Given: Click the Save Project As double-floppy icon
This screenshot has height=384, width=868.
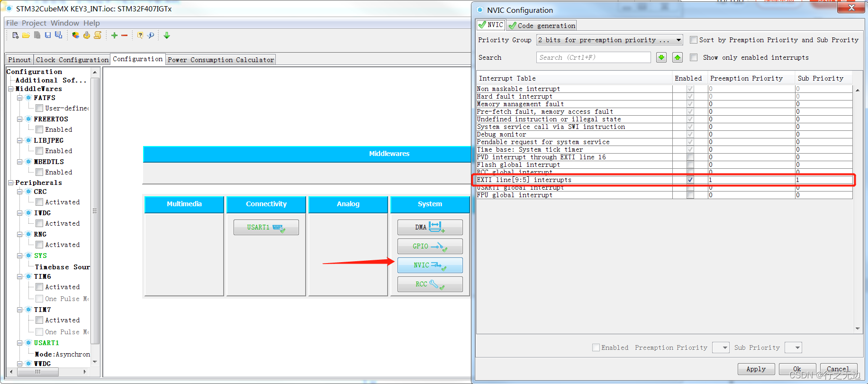Looking at the screenshot, I should tap(58, 36).
